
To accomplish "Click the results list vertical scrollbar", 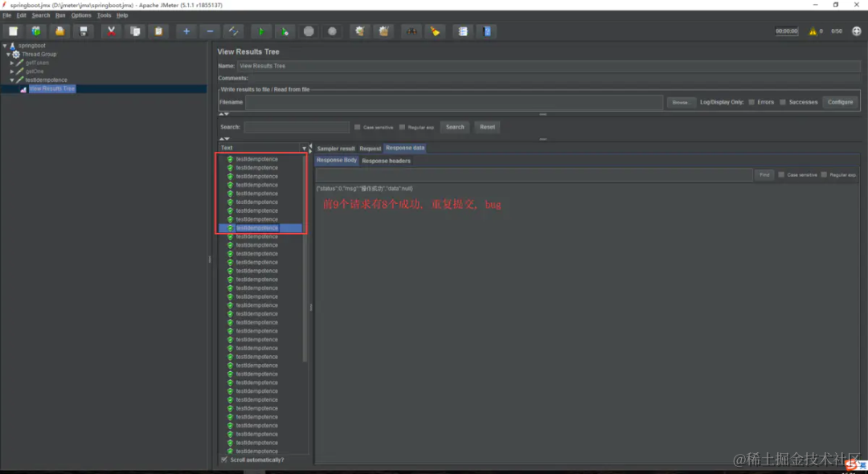I will pyautogui.click(x=305, y=257).
